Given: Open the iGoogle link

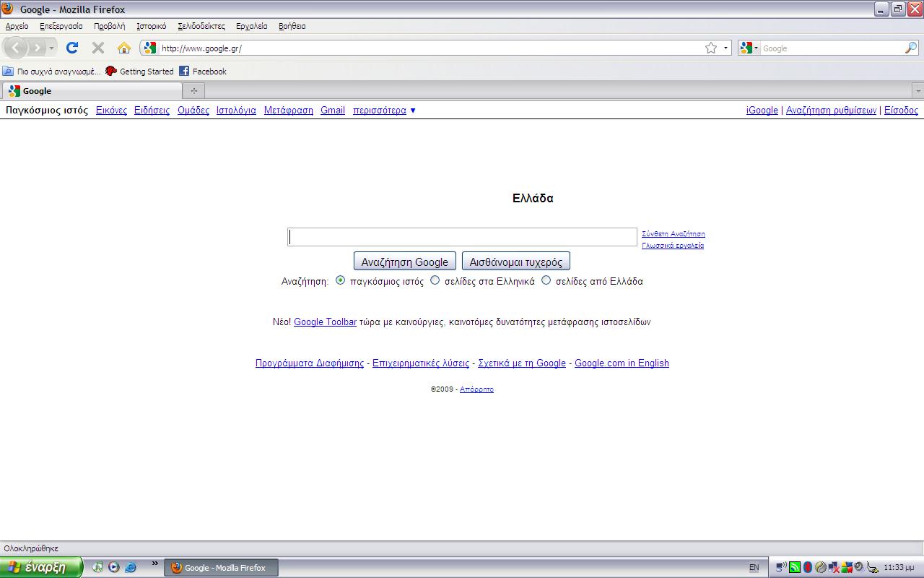Looking at the screenshot, I should (x=762, y=111).
